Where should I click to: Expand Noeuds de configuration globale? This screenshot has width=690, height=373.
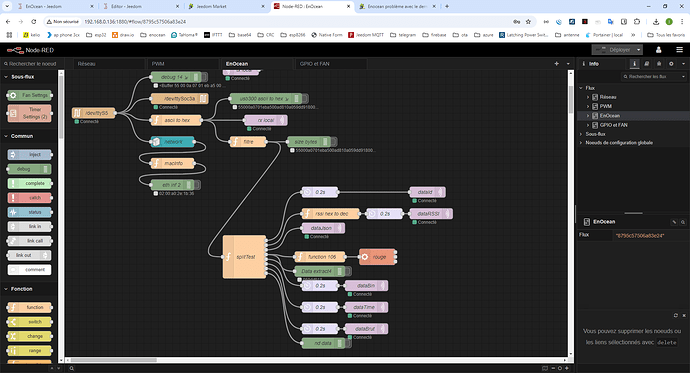coord(581,143)
